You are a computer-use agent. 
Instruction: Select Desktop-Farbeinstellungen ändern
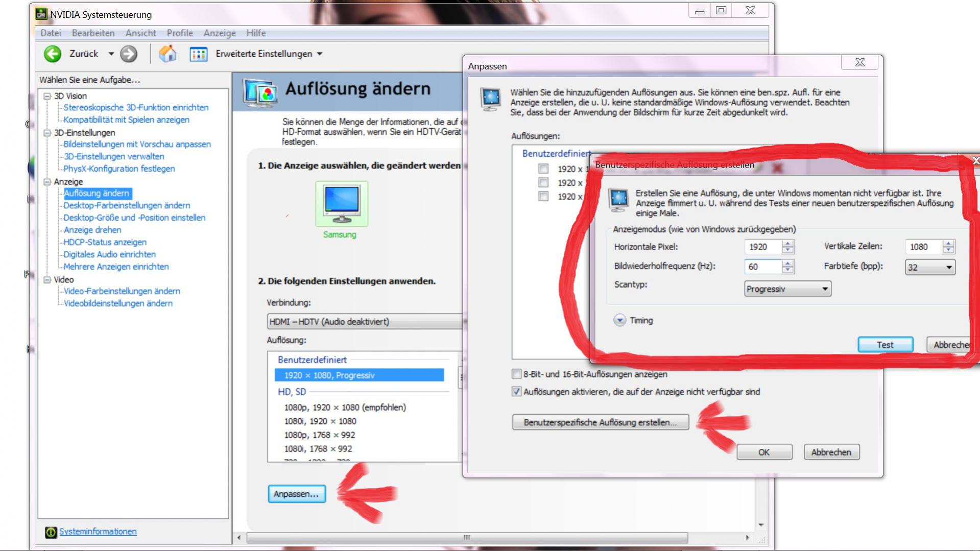click(x=127, y=205)
